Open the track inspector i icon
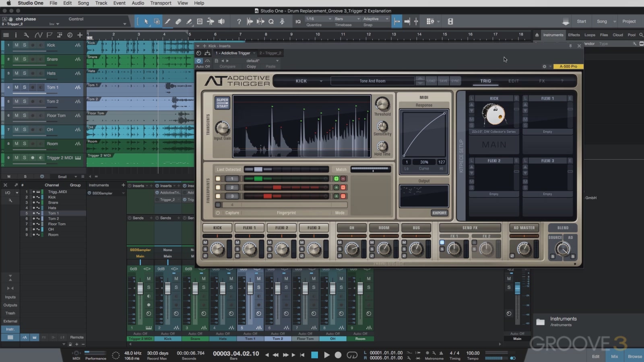644x362 pixels. coord(16,35)
